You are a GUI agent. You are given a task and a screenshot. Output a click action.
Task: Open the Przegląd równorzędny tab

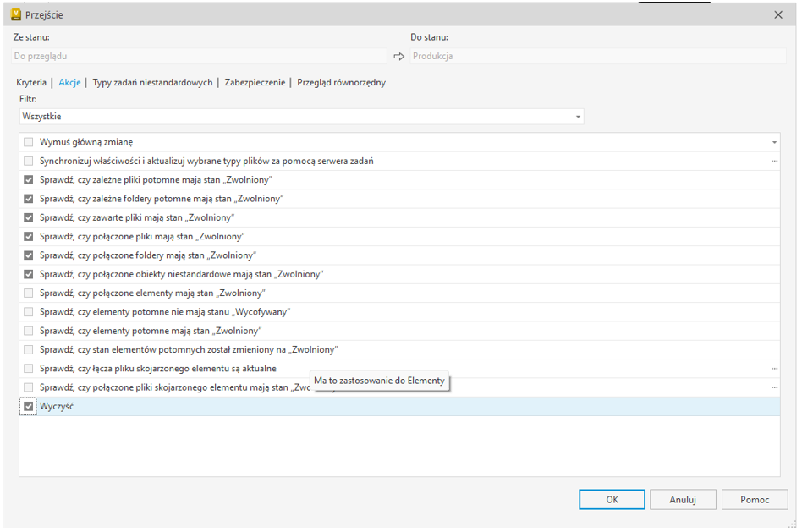click(341, 83)
